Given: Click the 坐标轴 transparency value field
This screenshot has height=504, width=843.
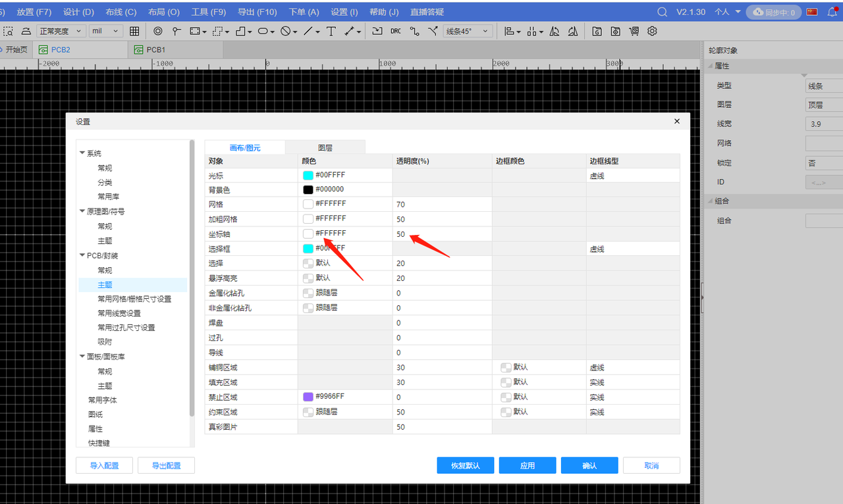Looking at the screenshot, I should point(442,234).
